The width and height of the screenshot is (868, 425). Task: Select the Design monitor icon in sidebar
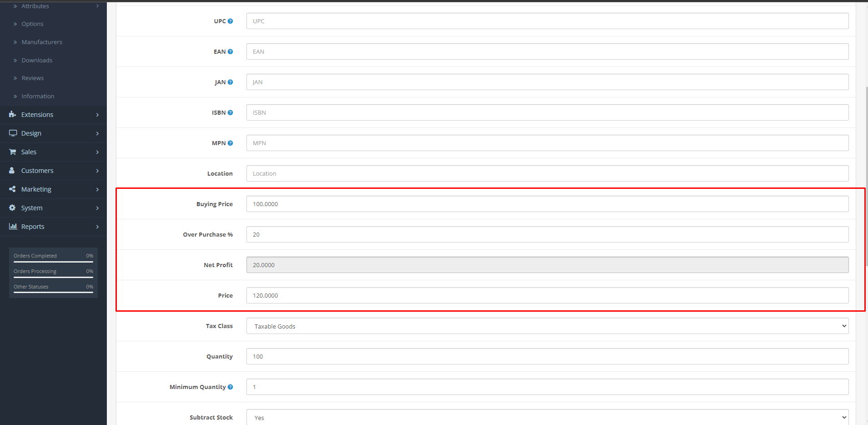coord(12,133)
